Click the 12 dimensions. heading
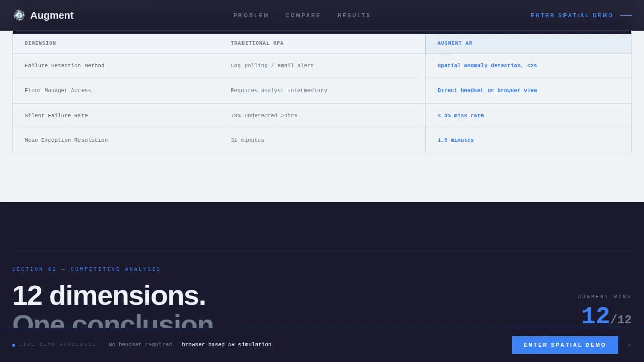Screen dimensions: 644x362 point(109,295)
